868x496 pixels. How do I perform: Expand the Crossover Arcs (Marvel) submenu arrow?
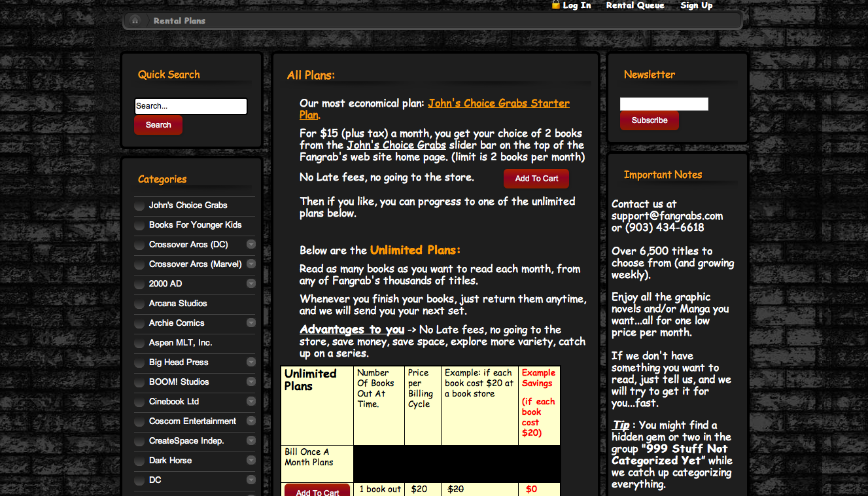pos(251,264)
